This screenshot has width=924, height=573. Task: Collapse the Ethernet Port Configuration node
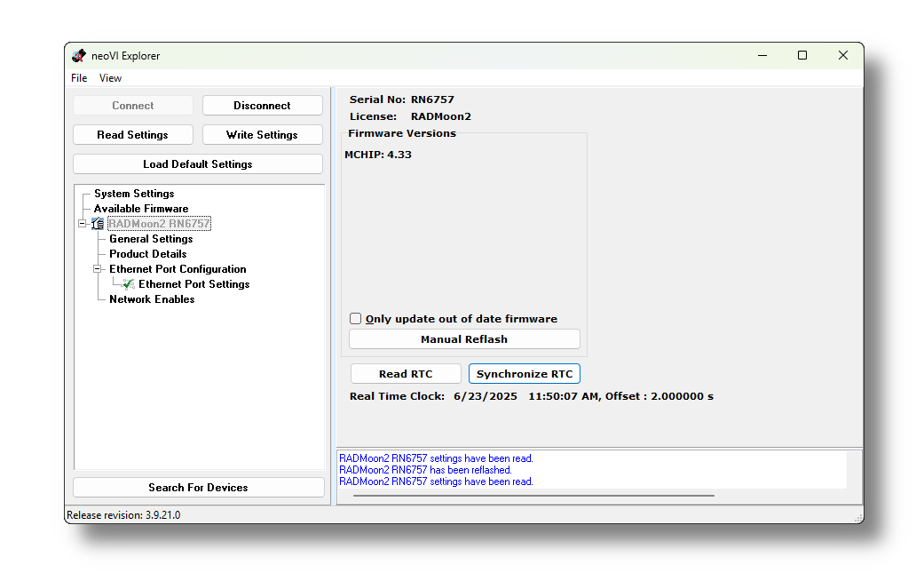click(x=98, y=269)
